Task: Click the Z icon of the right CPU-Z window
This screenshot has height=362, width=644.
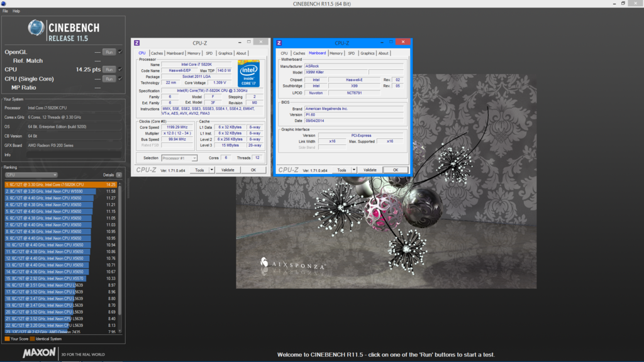Action: click(279, 43)
